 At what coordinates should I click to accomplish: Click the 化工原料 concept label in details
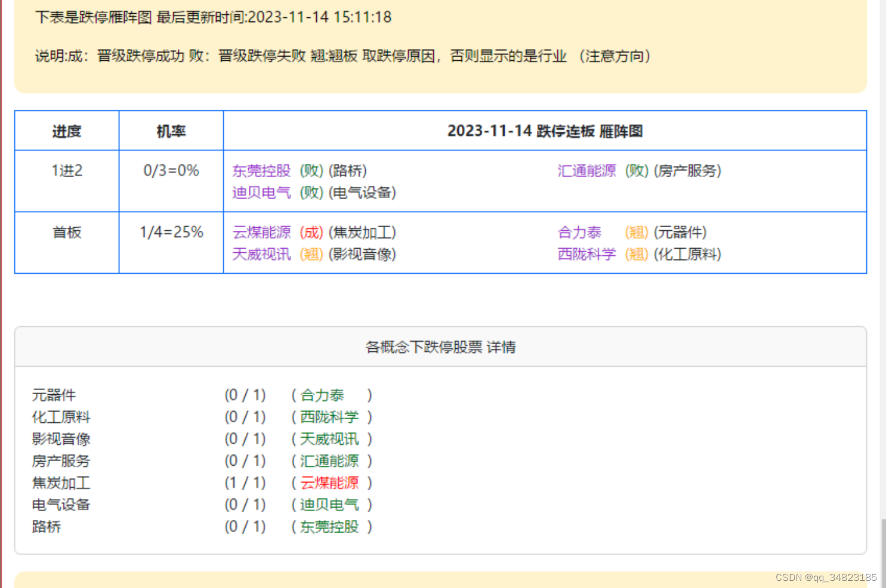[61, 417]
